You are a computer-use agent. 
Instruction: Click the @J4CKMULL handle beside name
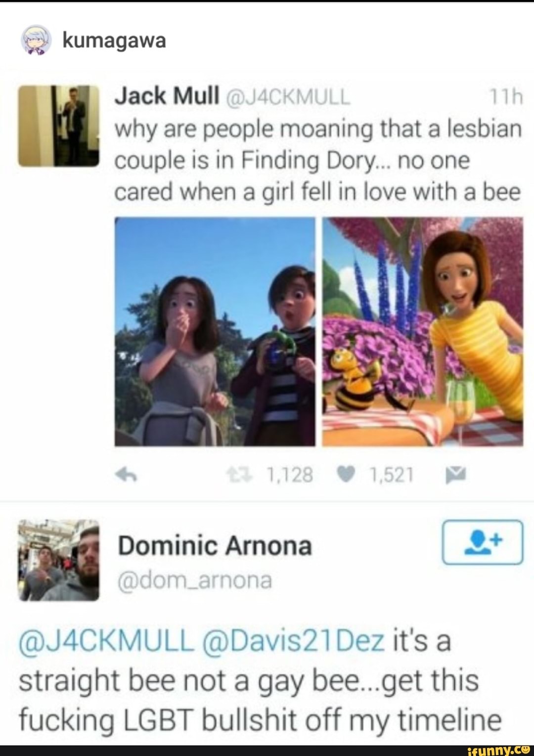click(288, 97)
